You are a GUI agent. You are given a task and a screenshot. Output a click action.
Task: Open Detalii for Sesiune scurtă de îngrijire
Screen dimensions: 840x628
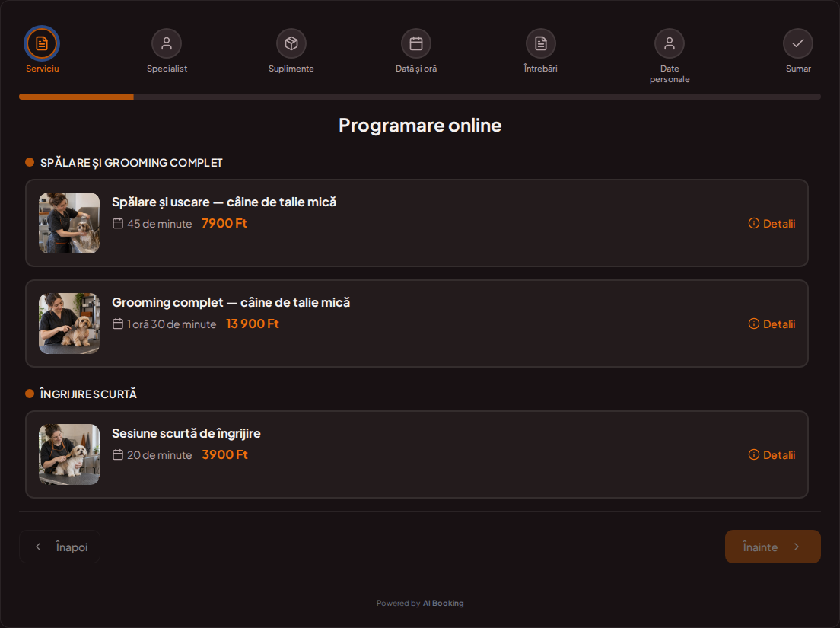(x=772, y=455)
